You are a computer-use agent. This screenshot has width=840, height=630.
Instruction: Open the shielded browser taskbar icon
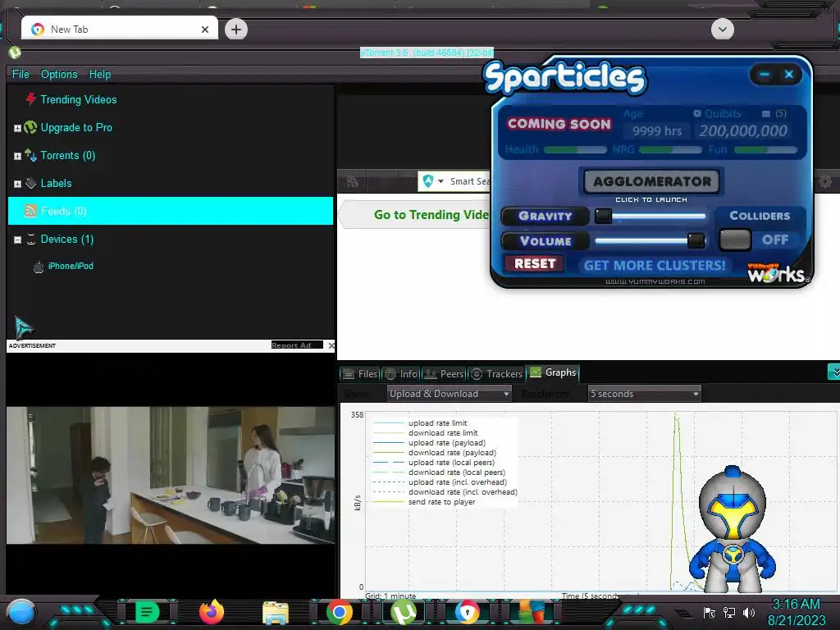click(467, 612)
